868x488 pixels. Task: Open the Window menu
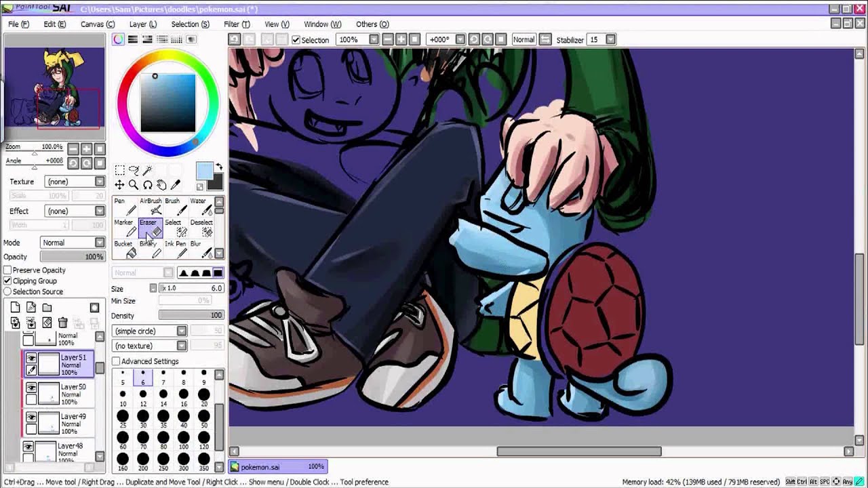[x=323, y=24]
